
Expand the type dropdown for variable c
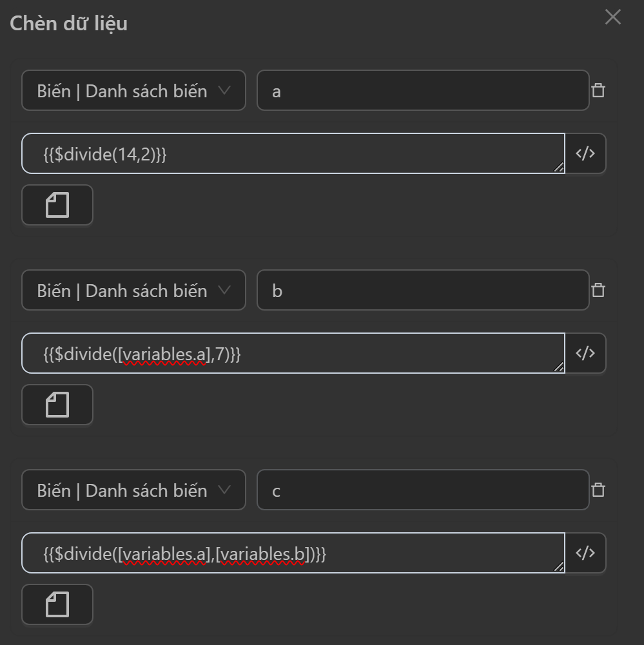tap(133, 490)
